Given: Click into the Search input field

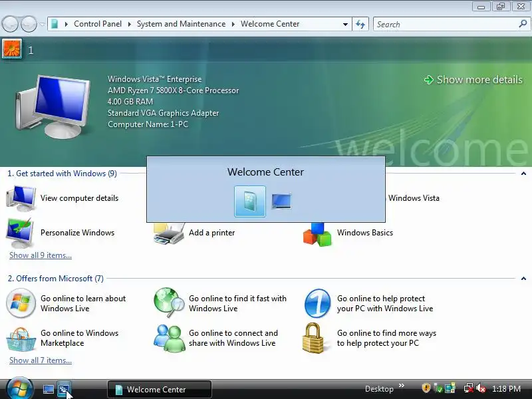Looking at the screenshot, I should point(445,24).
